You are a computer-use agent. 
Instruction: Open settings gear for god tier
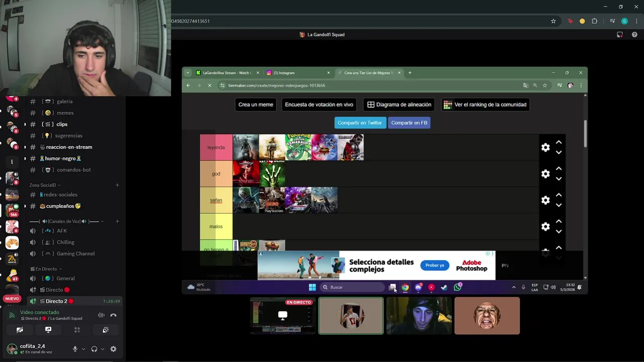click(545, 174)
